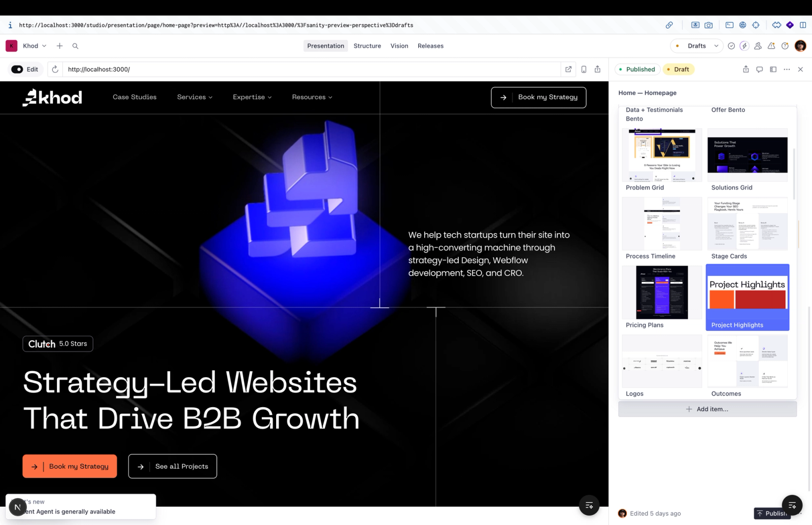Viewport: 812px width, 525px height.
Task: Open the tasks checkmark icon
Action: [731, 46]
